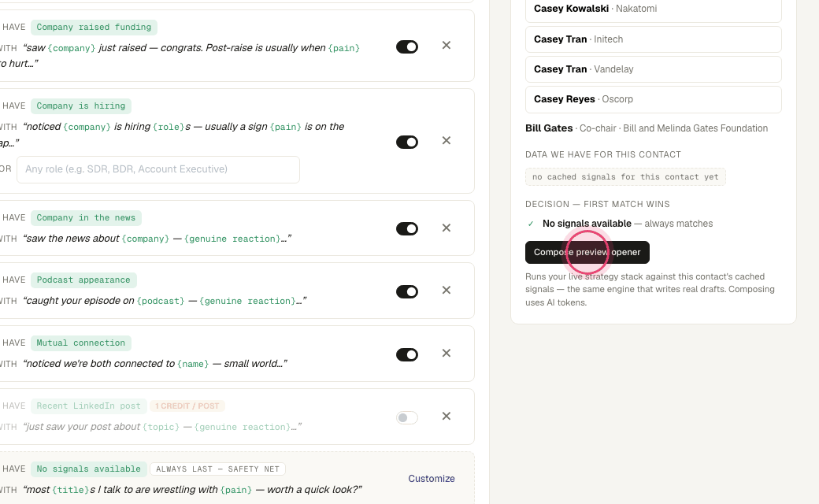This screenshot has width=819, height=504.
Task: Remove the Recent LinkedIn post rule
Action: tap(446, 417)
